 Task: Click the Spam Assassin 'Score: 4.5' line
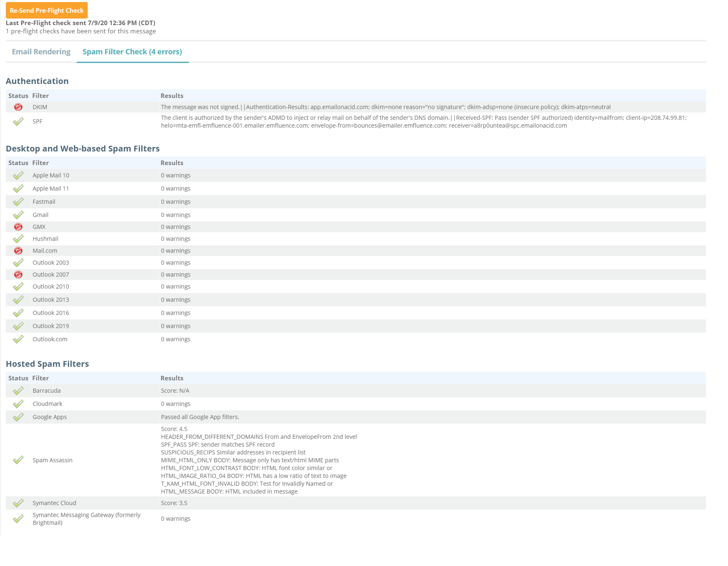coord(174,429)
